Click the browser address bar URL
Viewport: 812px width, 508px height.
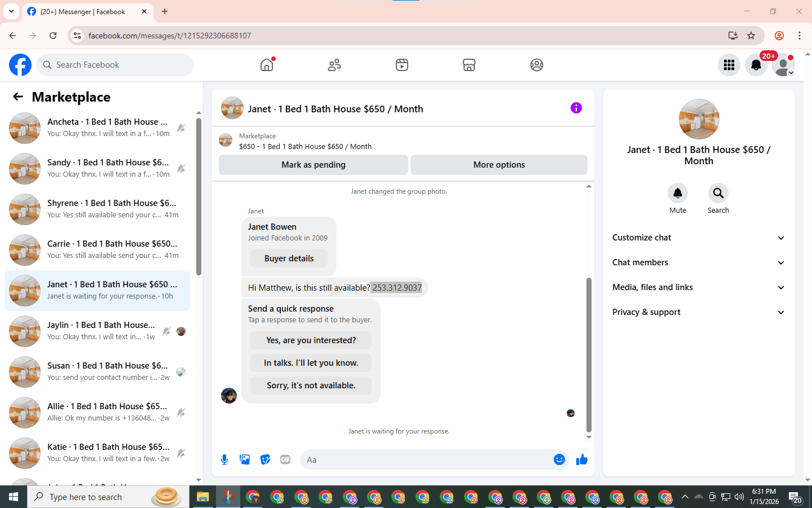point(170,36)
